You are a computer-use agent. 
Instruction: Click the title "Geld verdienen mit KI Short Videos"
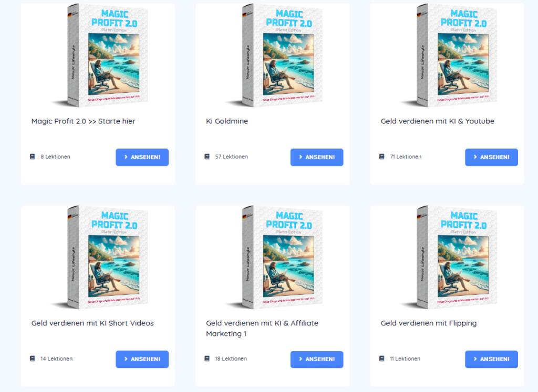(92, 323)
